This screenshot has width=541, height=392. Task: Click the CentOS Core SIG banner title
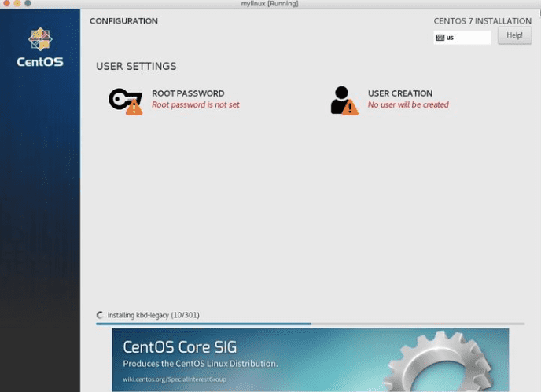(180, 347)
